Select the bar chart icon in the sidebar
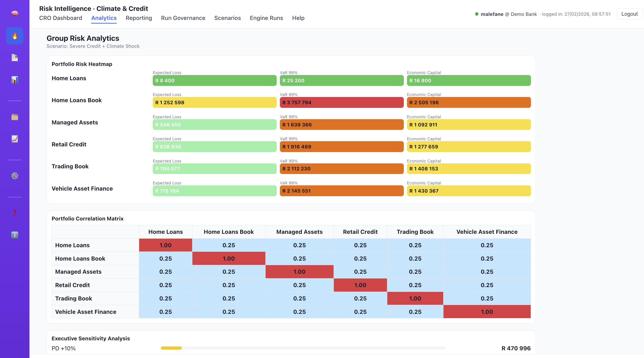 pos(14,80)
